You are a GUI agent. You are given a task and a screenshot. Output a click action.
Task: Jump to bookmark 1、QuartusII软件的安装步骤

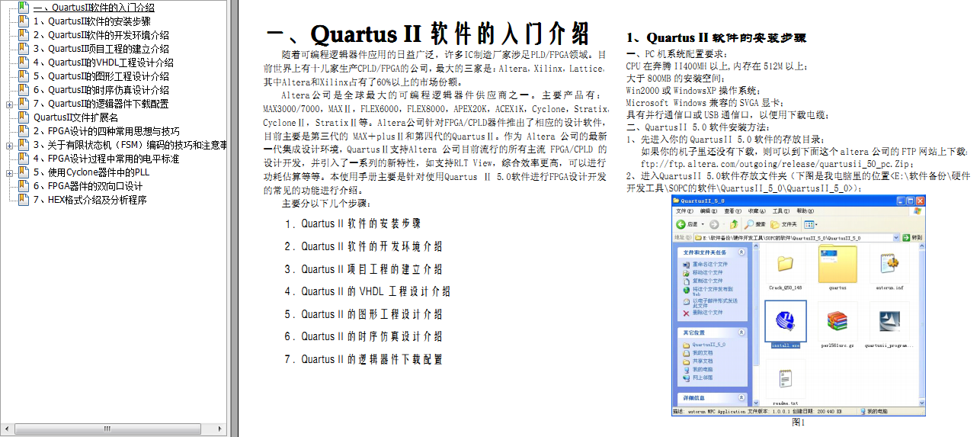[x=91, y=21]
